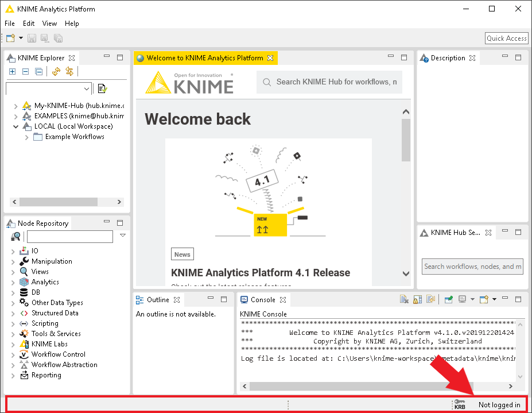Expand the IO node category
This screenshot has height=413, width=532.
[x=13, y=252]
